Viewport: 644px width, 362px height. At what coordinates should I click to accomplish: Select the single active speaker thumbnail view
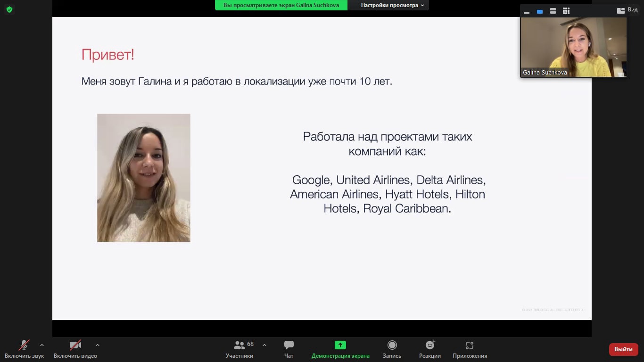tap(540, 11)
